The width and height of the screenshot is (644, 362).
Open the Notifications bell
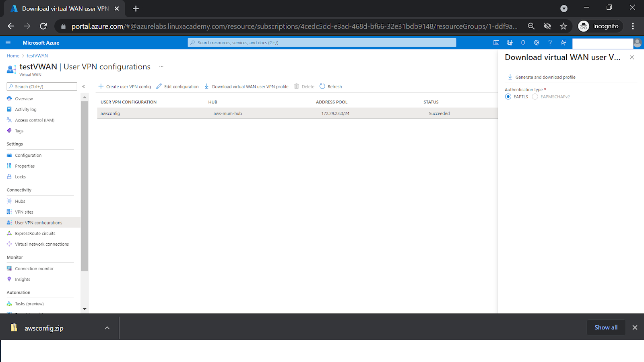pyautogui.click(x=523, y=43)
